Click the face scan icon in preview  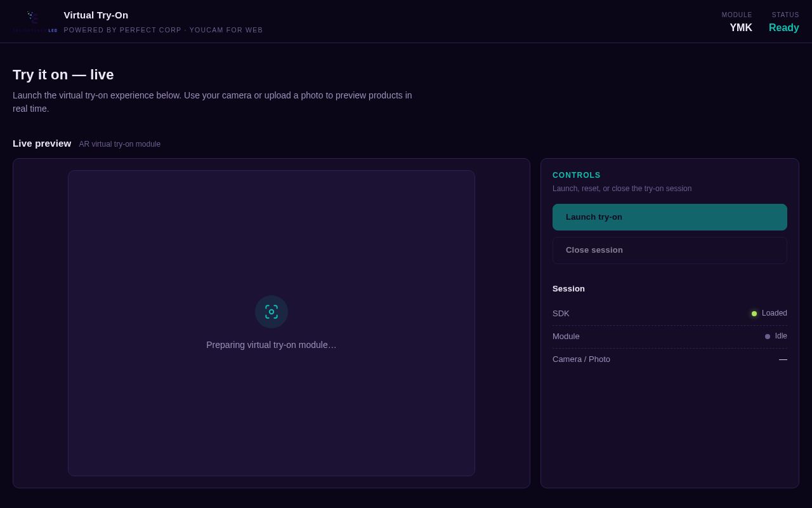(x=272, y=312)
